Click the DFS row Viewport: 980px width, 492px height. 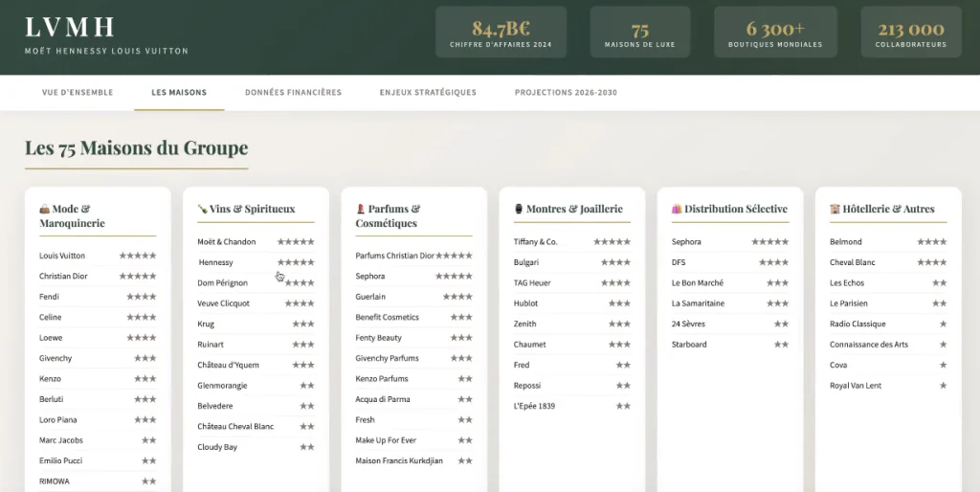pyautogui.click(x=730, y=262)
